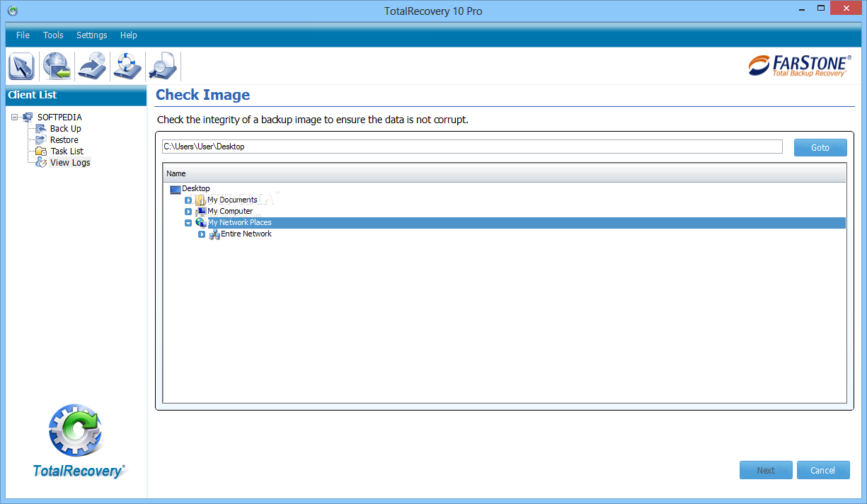Select Desktop in the file tree

pyautogui.click(x=196, y=188)
